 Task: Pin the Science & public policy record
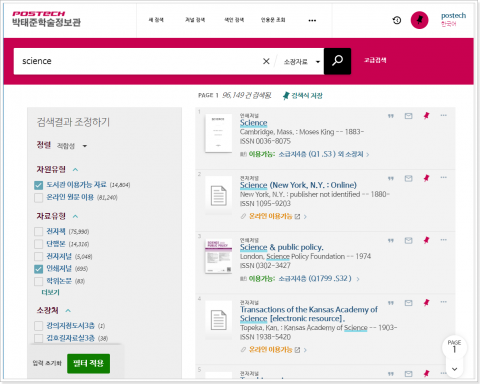tap(426, 240)
